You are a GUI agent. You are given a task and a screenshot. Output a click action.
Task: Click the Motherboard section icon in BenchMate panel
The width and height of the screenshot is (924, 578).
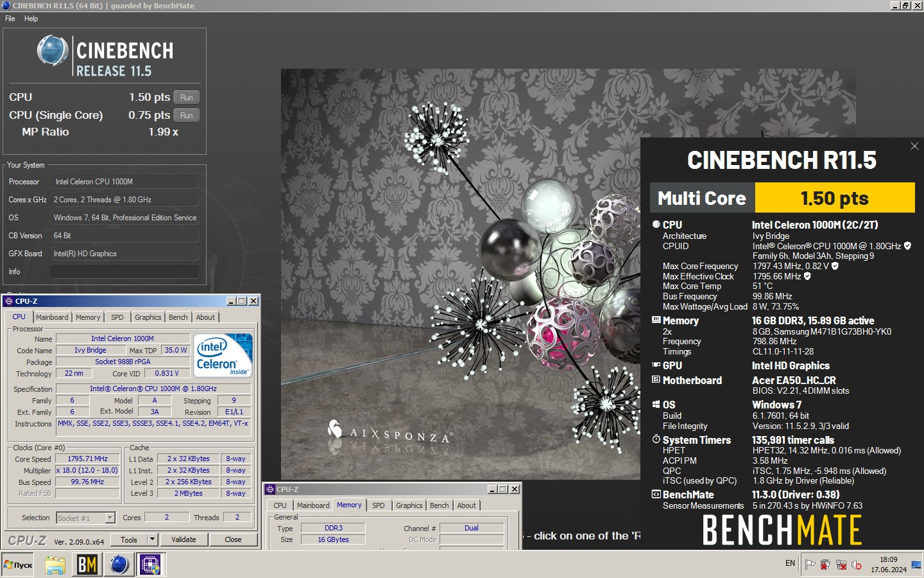pos(656,380)
